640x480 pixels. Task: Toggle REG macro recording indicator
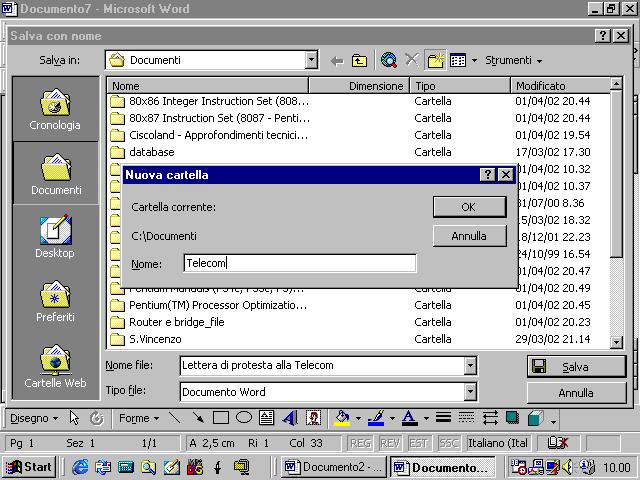click(x=360, y=443)
